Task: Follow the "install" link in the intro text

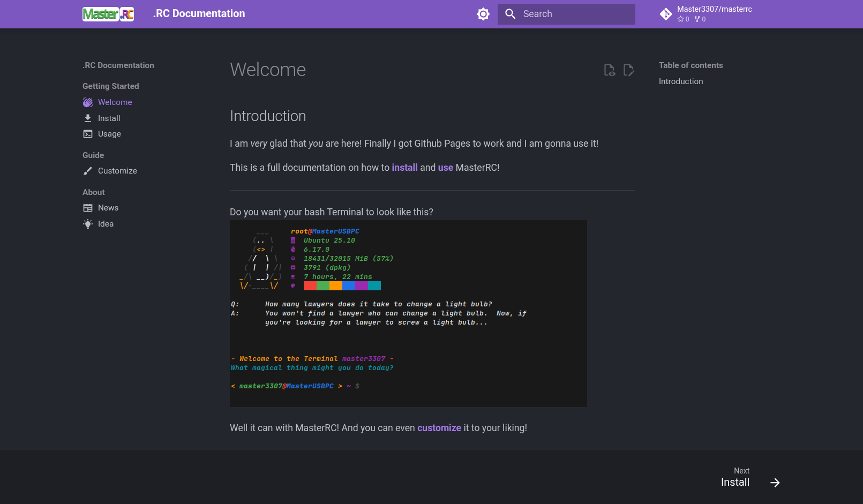Action: tap(404, 168)
